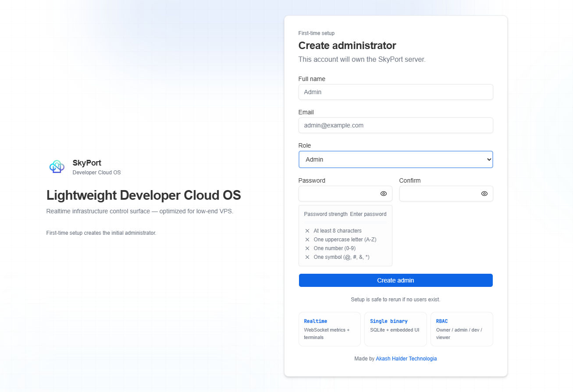Select the Confirm password input box
573x392 pixels.
[x=446, y=194]
